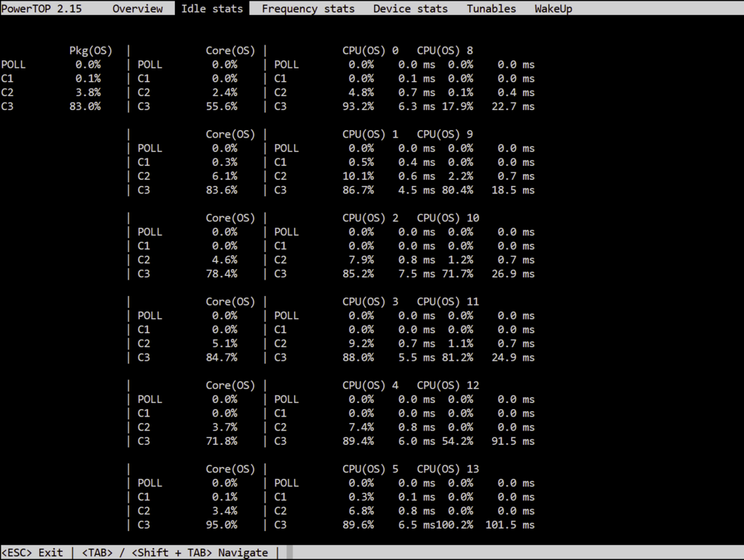
Task: Click CPU 1 C3 value 86.7%
Action: (359, 190)
